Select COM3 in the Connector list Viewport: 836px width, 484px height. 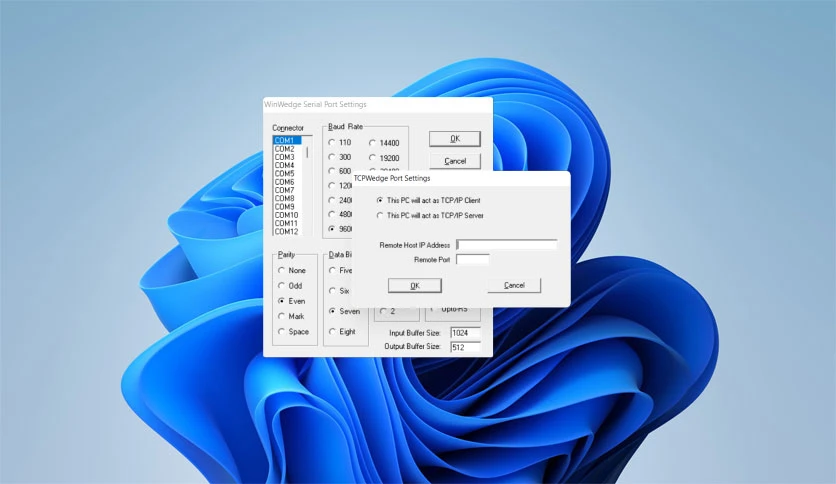tap(287, 157)
